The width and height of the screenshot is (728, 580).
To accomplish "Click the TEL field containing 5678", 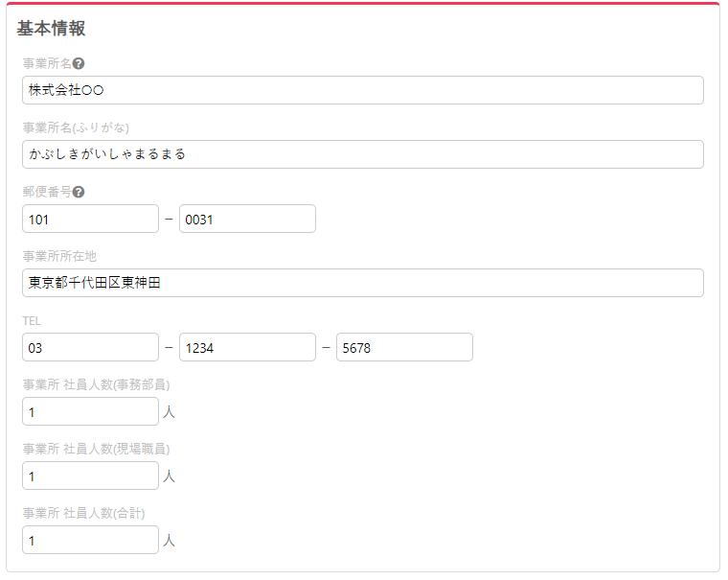I will (404, 347).
